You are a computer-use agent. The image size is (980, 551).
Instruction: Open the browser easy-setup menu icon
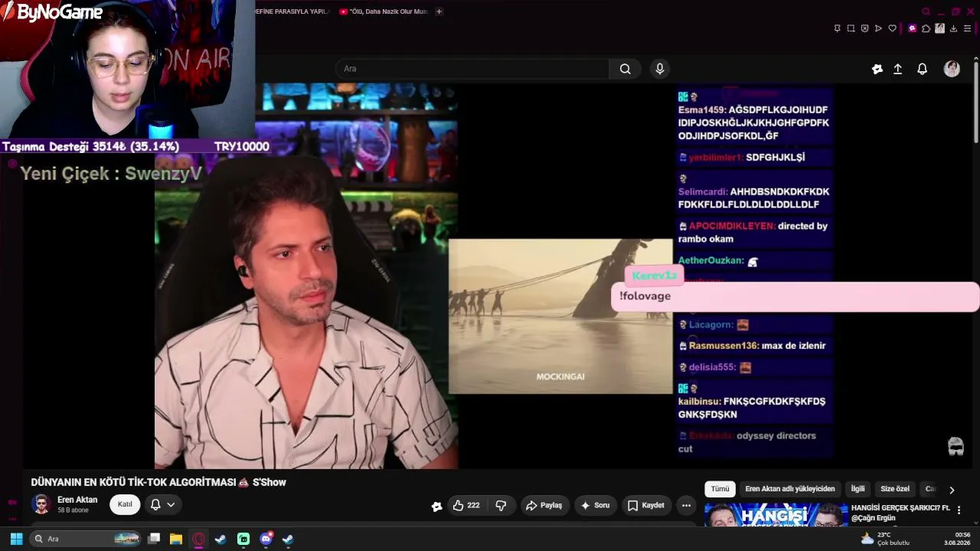[x=967, y=28]
